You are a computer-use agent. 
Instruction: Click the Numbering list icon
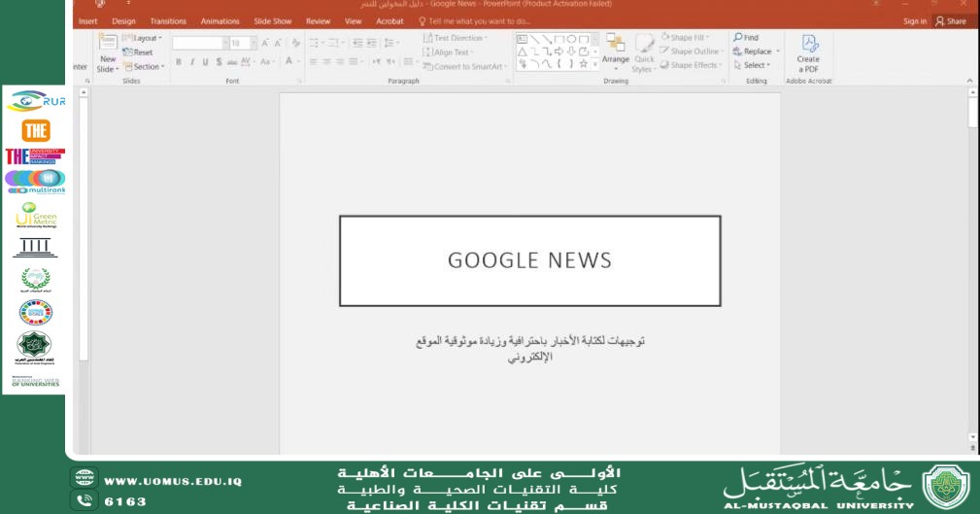pos(336,43)
